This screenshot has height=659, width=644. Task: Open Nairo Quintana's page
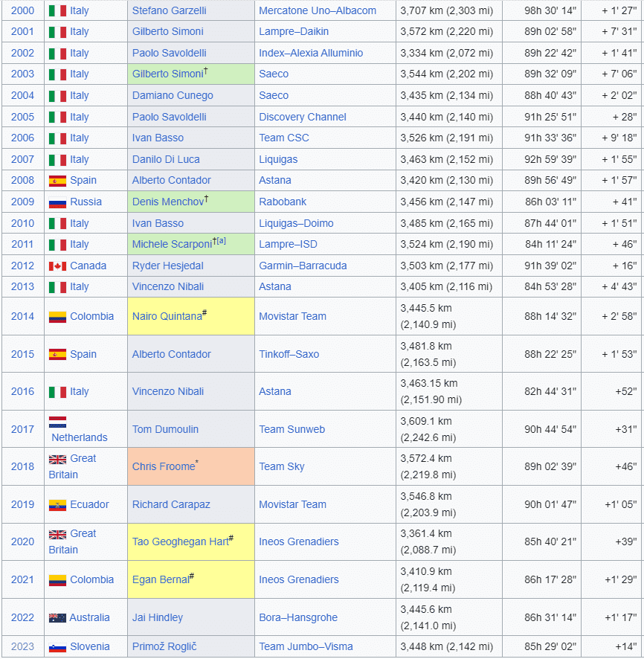click(x=167, y=316)
